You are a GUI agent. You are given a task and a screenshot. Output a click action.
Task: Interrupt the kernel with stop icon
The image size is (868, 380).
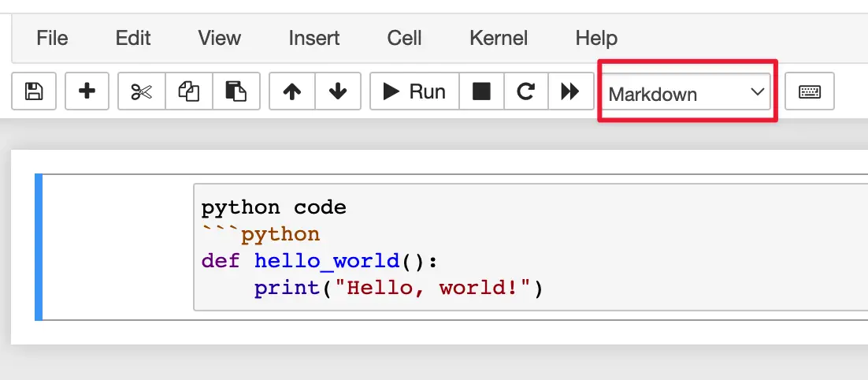[481, 91]
